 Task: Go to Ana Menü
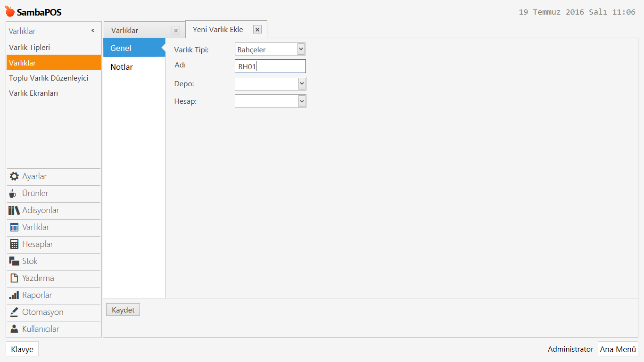point(618,349)
